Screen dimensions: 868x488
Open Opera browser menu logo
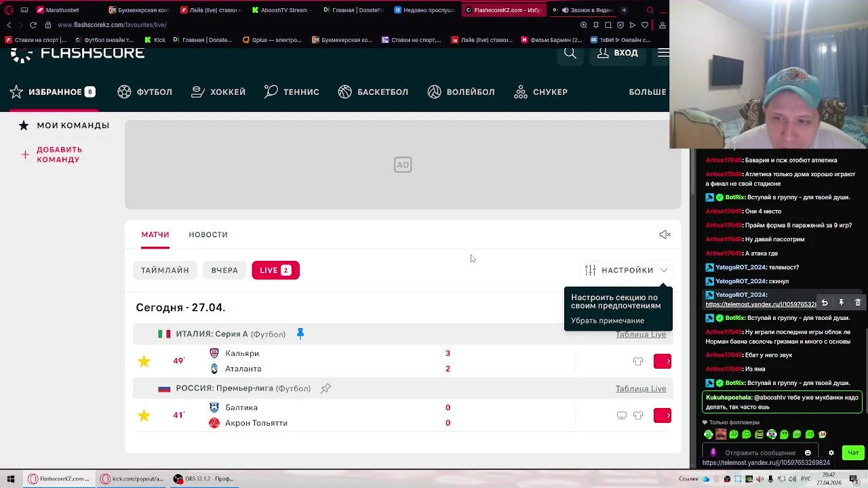click(x=9, y=10)
